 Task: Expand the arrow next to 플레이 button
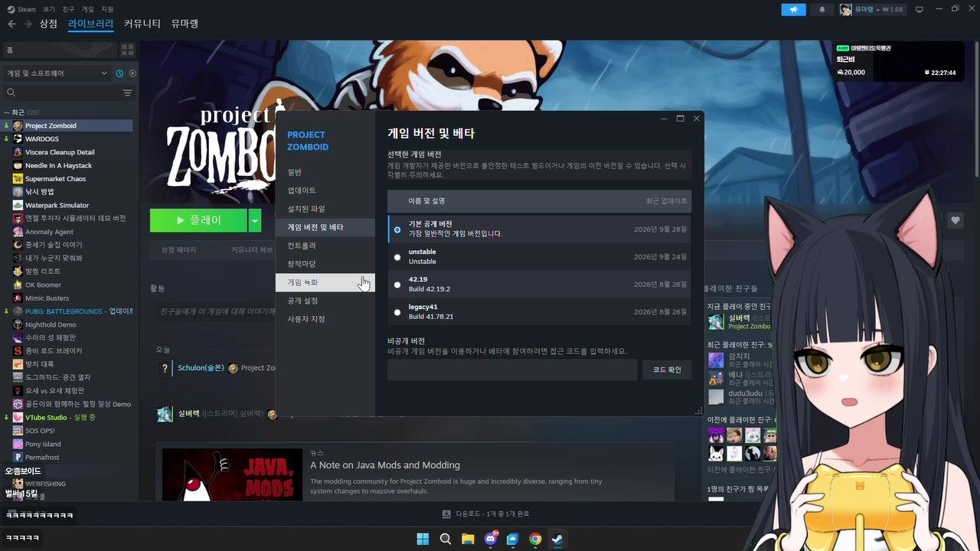pyautogui.click(x=255, y=220)
